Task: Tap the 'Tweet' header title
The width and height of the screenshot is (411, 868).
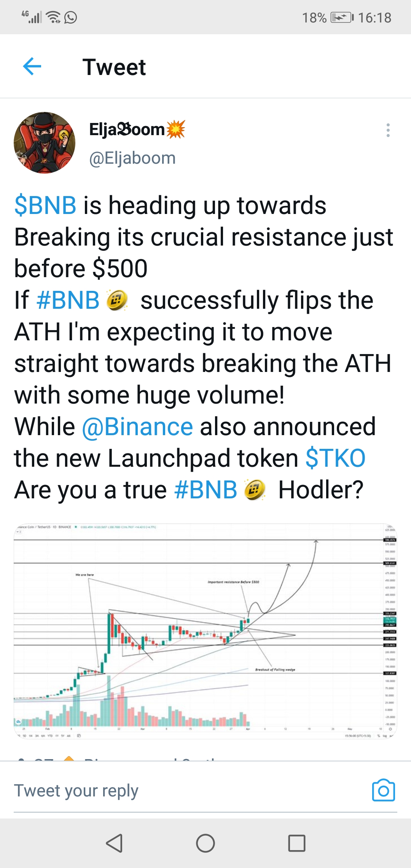Action: tap(114, 67)
